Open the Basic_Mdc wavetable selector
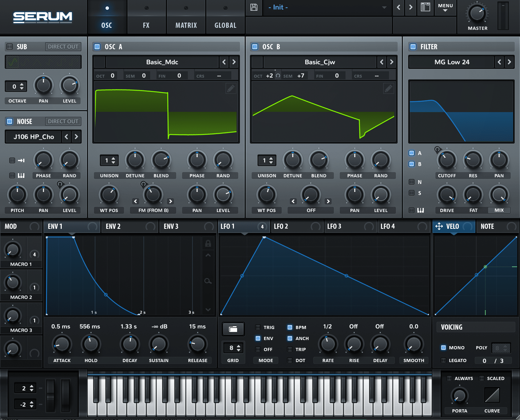Screen dimensions: 520x420 pos(162,62)
